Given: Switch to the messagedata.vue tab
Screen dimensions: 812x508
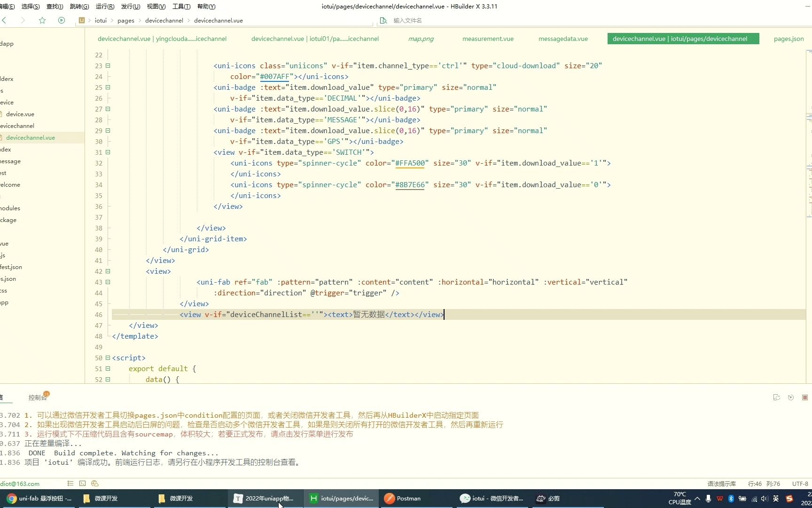Looking at the screenshot, I should pos(563,39).
